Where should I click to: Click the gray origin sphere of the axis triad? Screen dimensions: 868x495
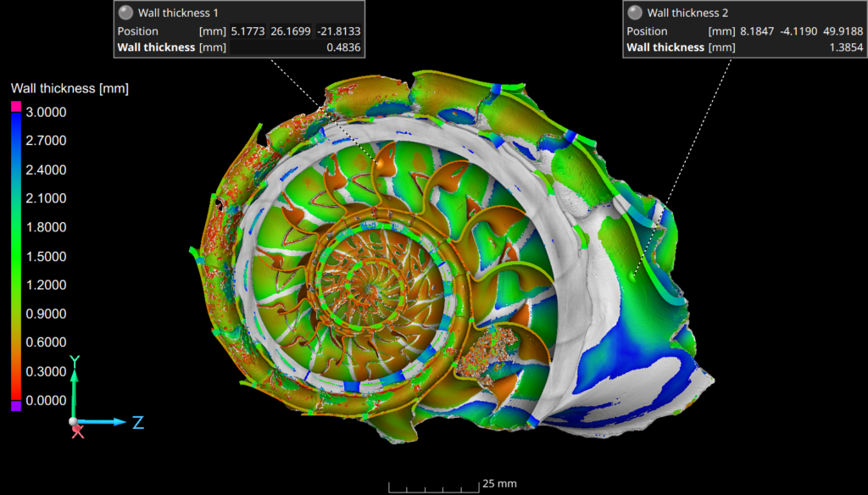pos(74,422)
